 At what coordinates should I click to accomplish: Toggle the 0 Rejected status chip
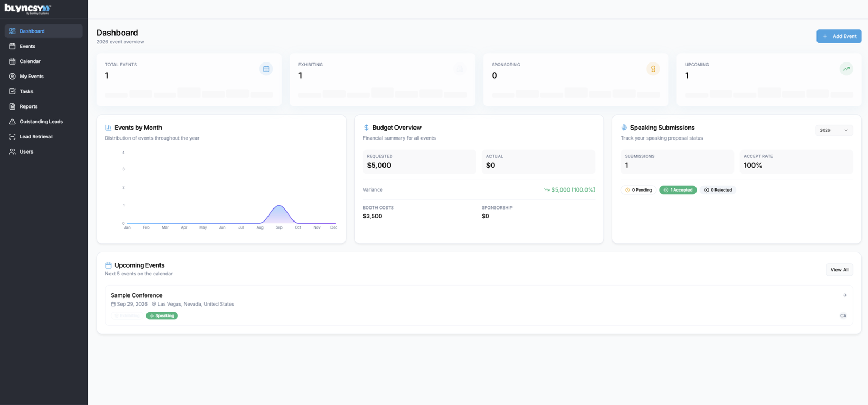(x=718, y=190)
